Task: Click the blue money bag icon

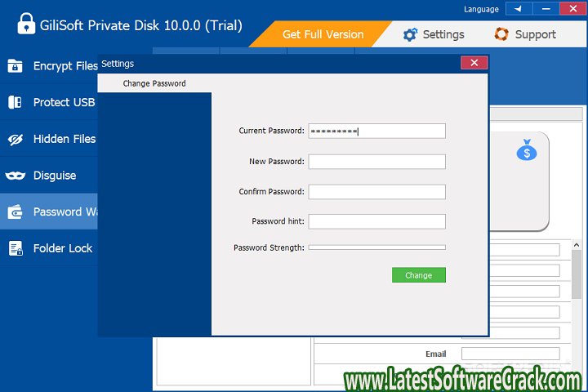Action: (x=527, y=149)
